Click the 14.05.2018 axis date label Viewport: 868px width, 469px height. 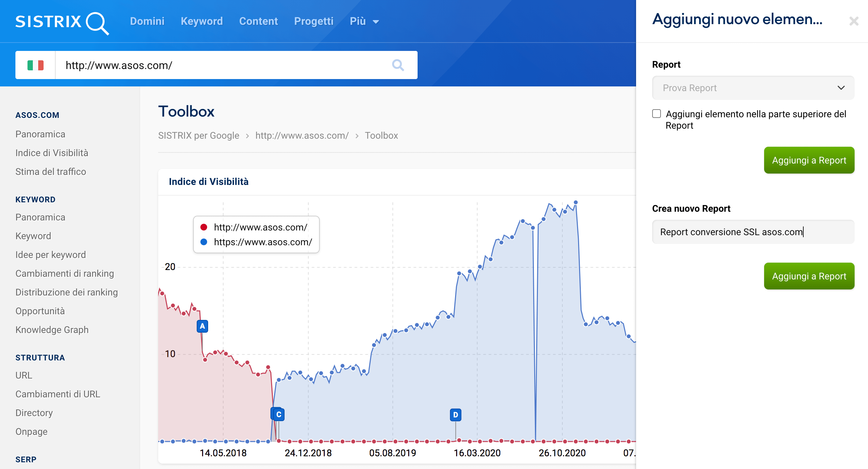click(223, 453)
